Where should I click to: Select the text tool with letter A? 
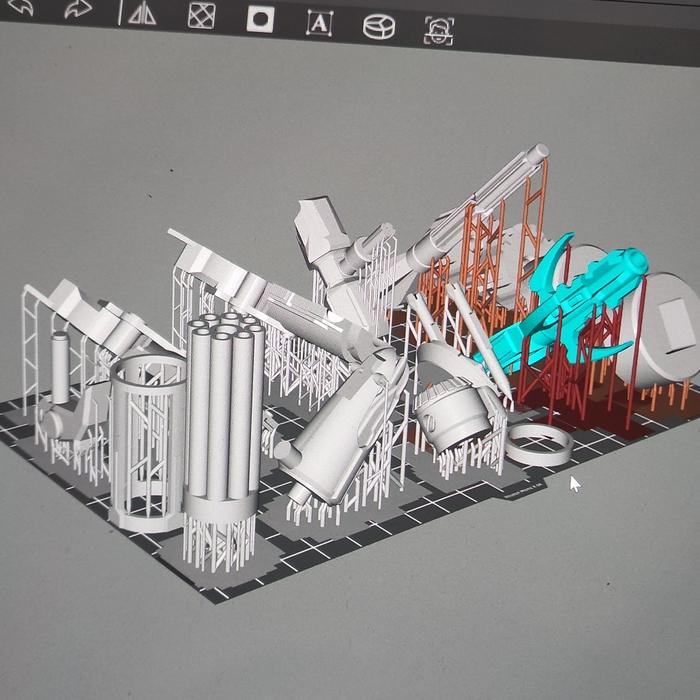(319, 22)
